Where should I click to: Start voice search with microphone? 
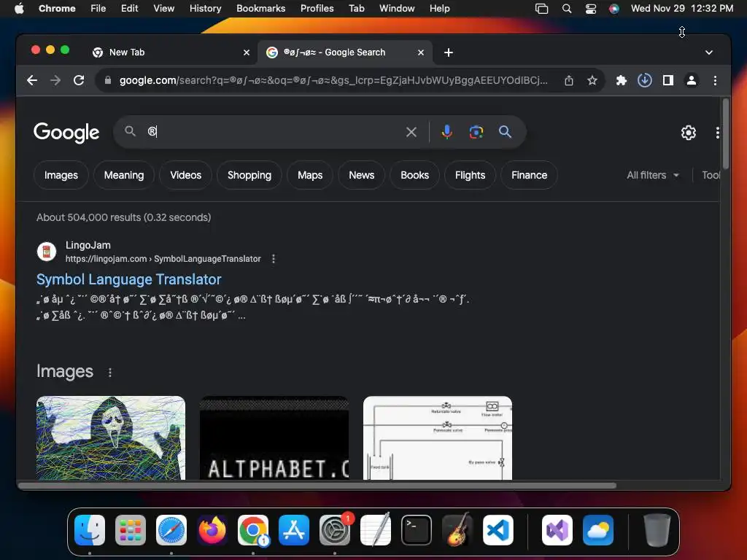coord(446,132)
